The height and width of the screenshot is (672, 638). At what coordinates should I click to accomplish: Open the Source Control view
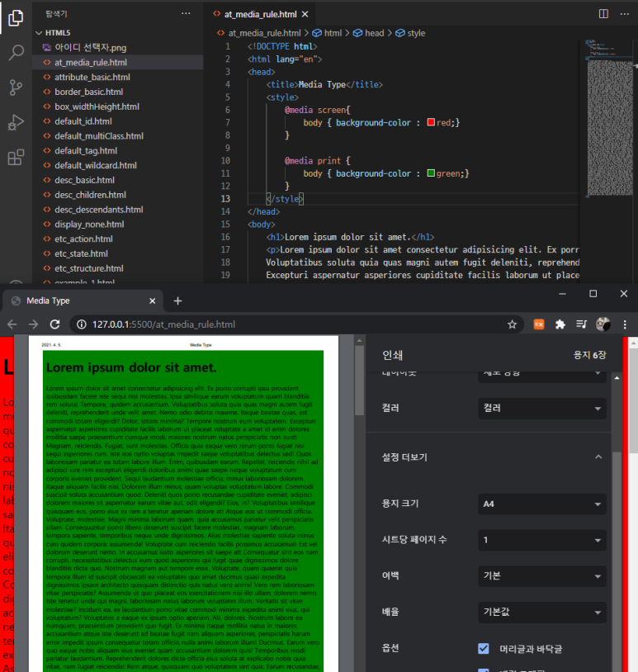(16, 88)
